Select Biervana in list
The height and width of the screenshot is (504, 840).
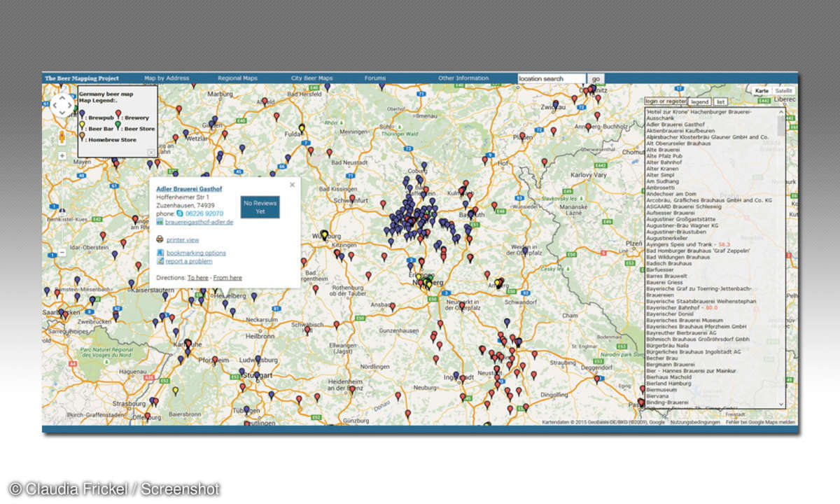(658, 395)
